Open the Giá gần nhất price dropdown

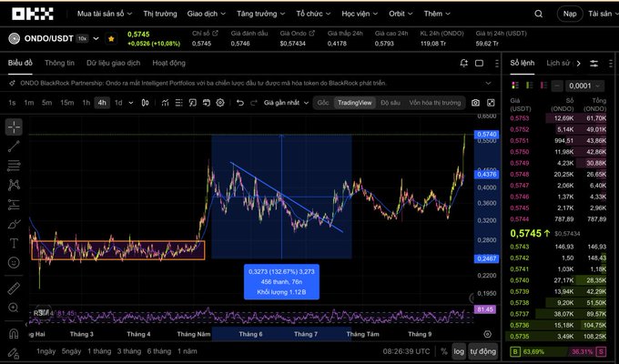286,103
